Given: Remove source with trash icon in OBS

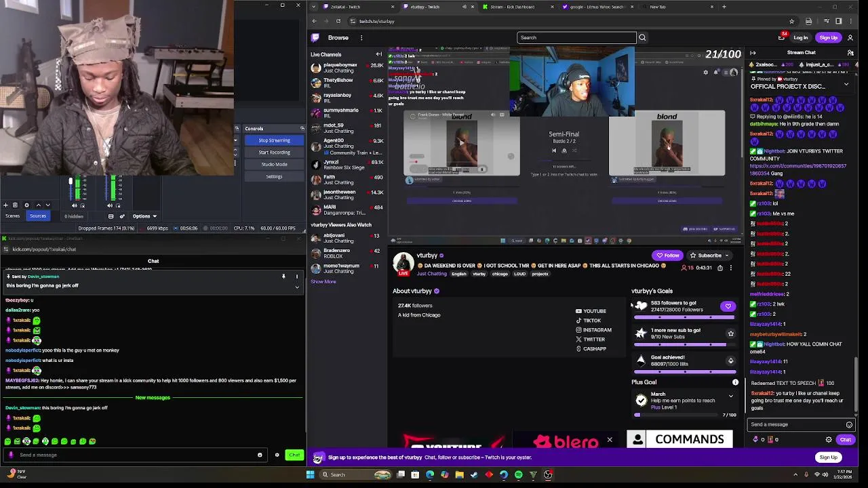Looking at the screenshot, I should (15, 205).
